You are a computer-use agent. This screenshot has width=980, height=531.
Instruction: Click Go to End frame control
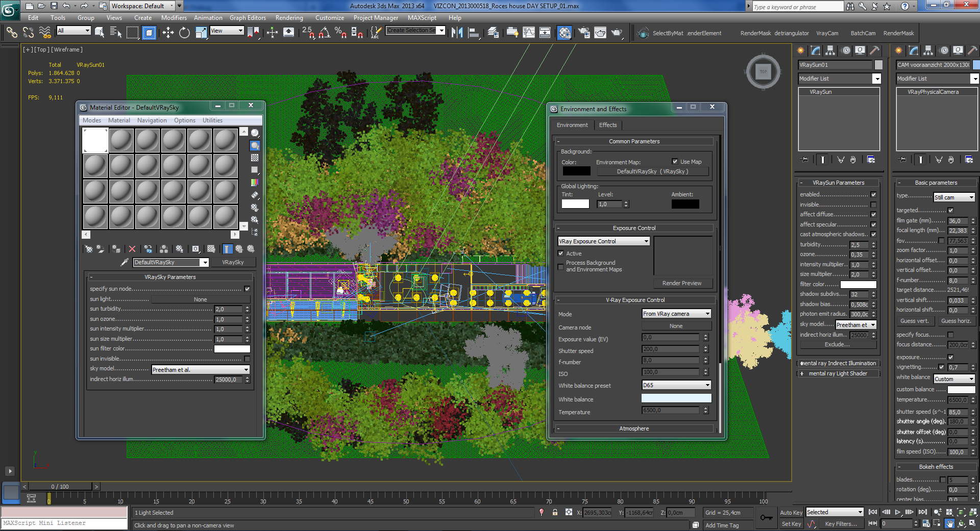(x=922, y=512)
